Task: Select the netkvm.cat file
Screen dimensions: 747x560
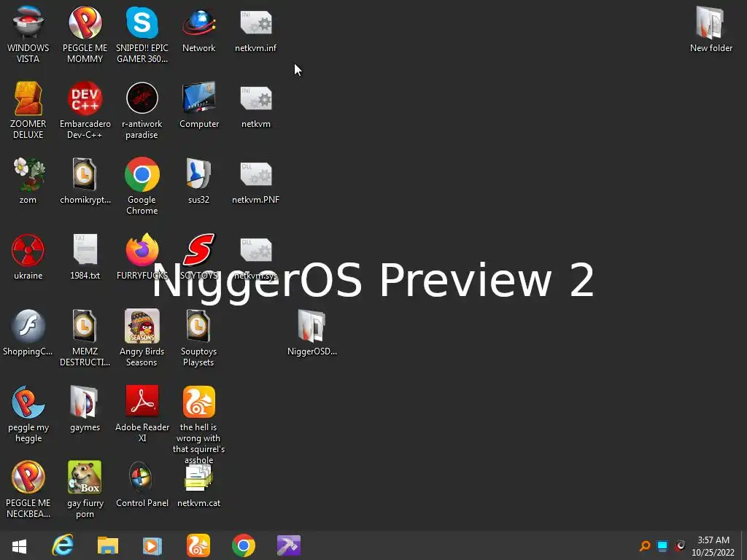Action: click(x=198, y=484)
